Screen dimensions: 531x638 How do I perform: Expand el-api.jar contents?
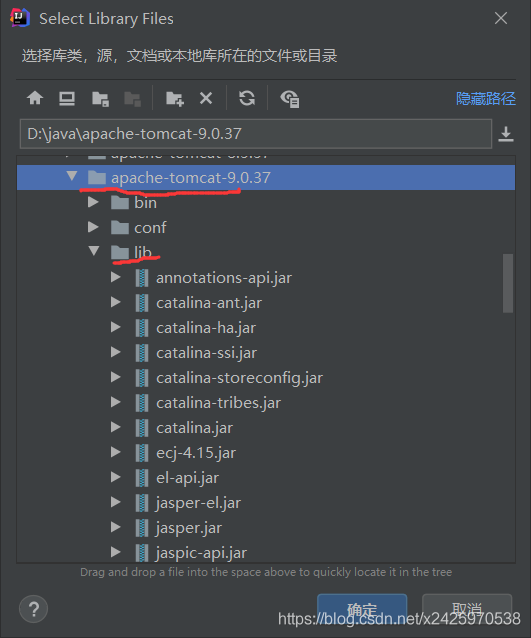click(x=116, y=477)
